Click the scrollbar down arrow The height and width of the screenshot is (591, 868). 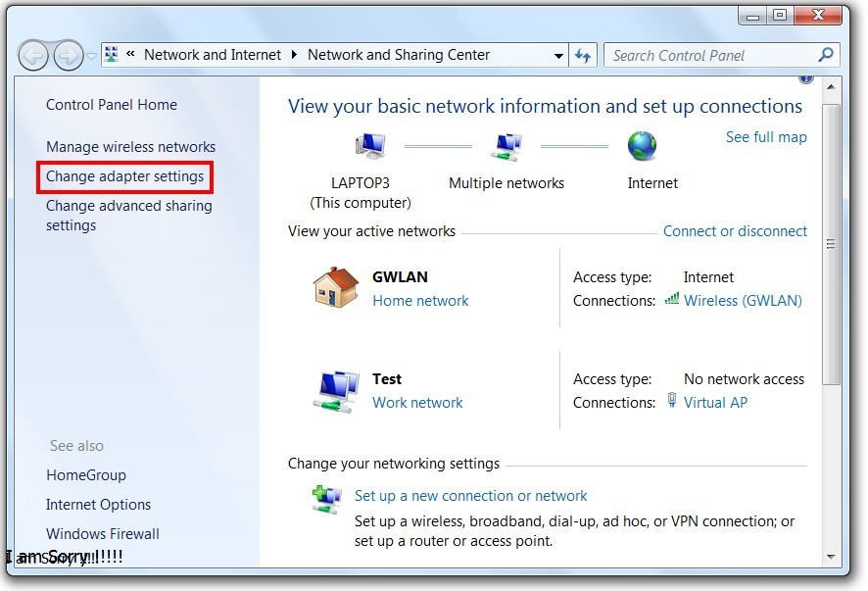(831, 557)
